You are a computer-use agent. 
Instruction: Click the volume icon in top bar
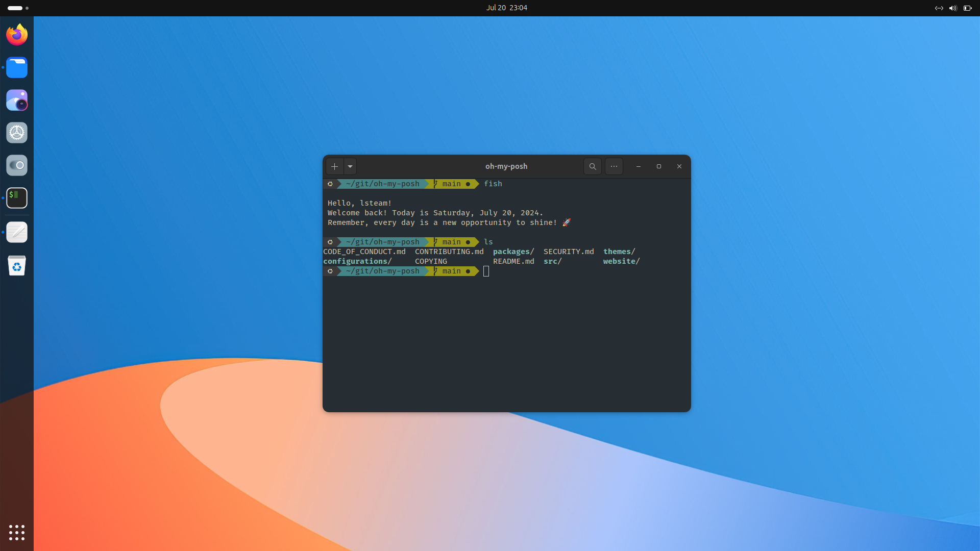click(x=952, y=8)
